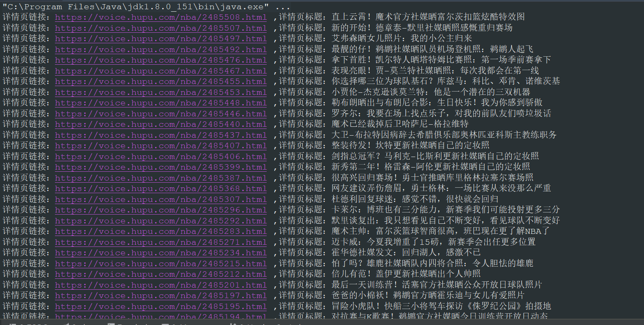Follow the link ending in 2485497.html

tap(161, 39)
